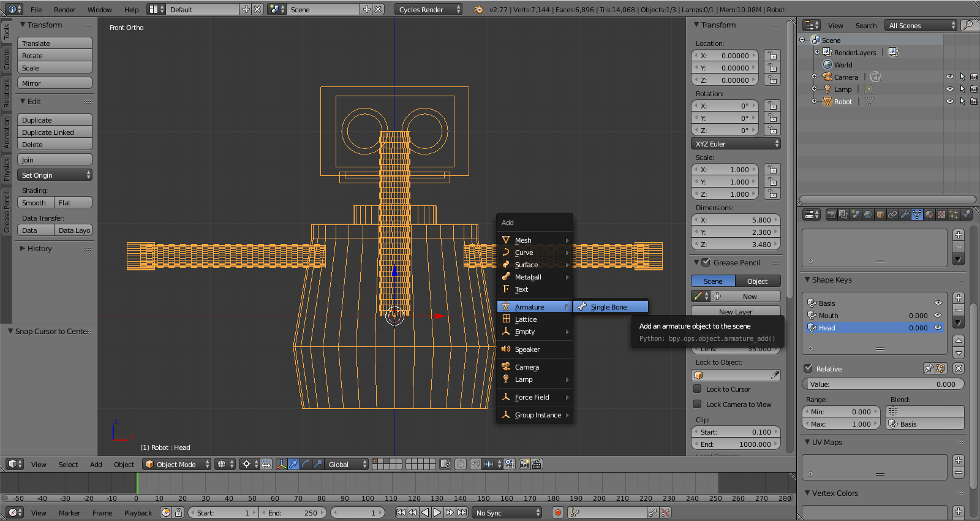980x521 pixels.
Task: Open the All Scenes outliner filter dropdown
Action: coord(921,25)
